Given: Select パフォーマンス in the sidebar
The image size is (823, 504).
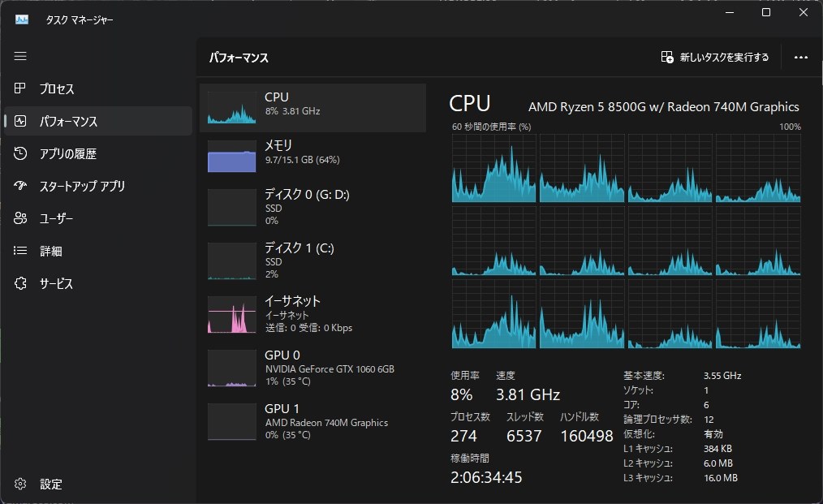Looking at the screenshot, I should [69, 121].
